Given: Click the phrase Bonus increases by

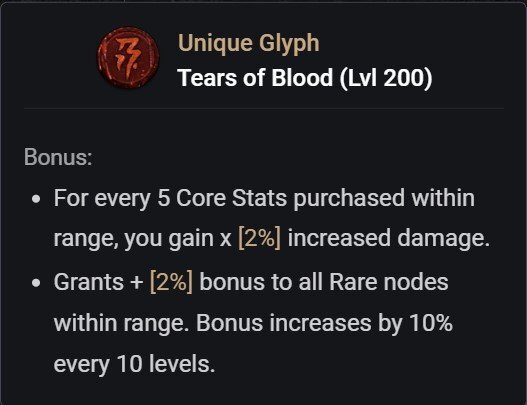Looking at the screenshot, I should (299, 324).
